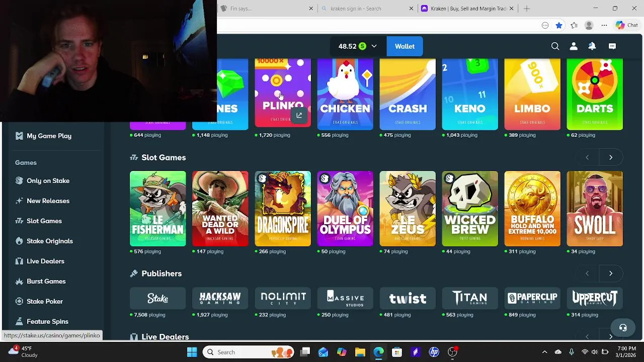644x362 pixels.
Task: Open the Crash game tile
Action: point(408,94)
